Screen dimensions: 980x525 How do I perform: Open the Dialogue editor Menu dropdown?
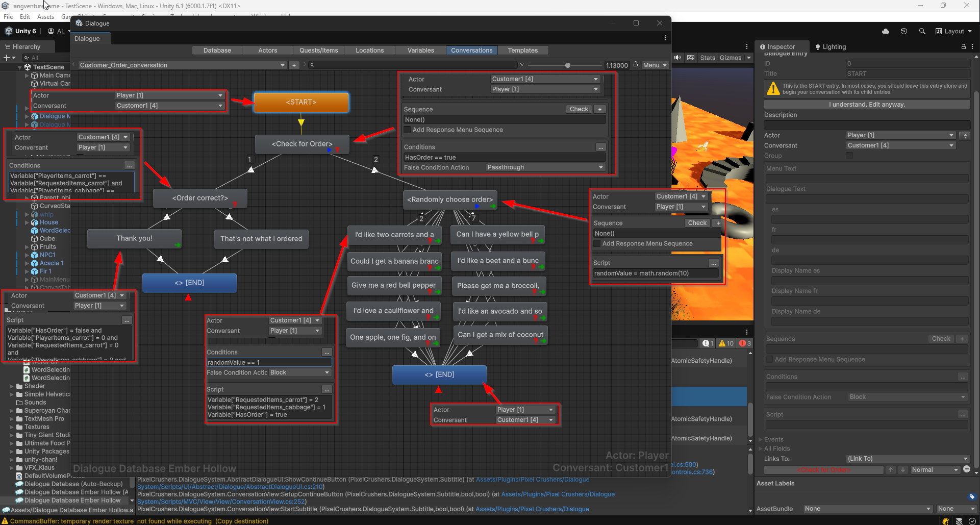tap(655, 65)
